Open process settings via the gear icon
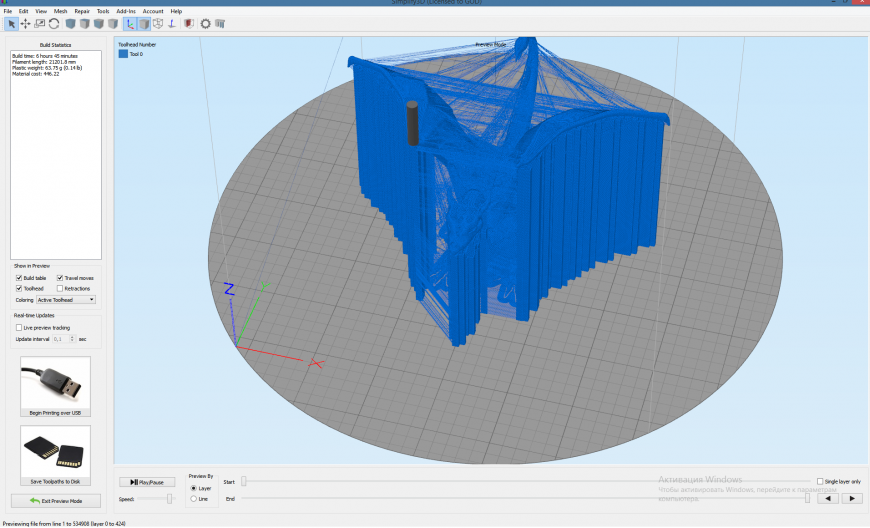870x528 pixels. tap(205, 23)
